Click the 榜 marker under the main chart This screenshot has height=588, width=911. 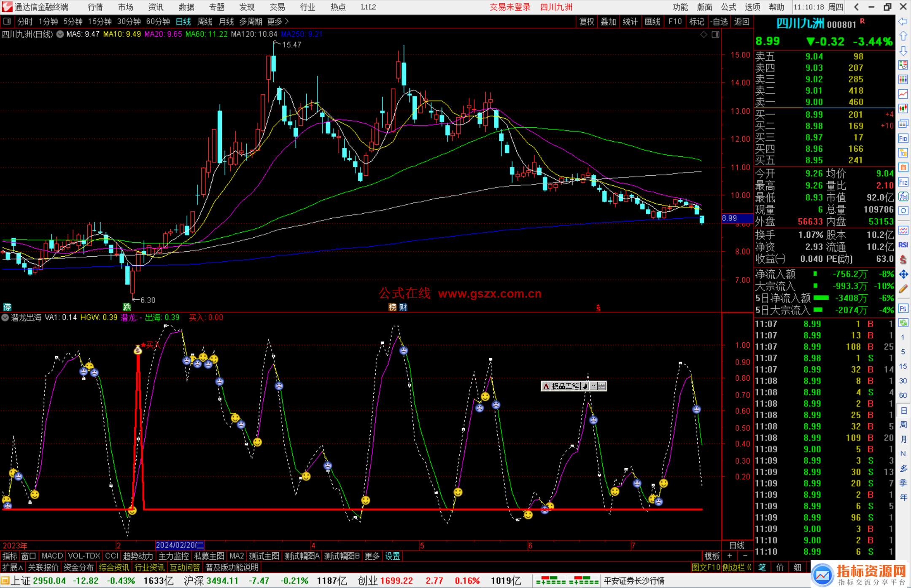click(x=393, y=307)
